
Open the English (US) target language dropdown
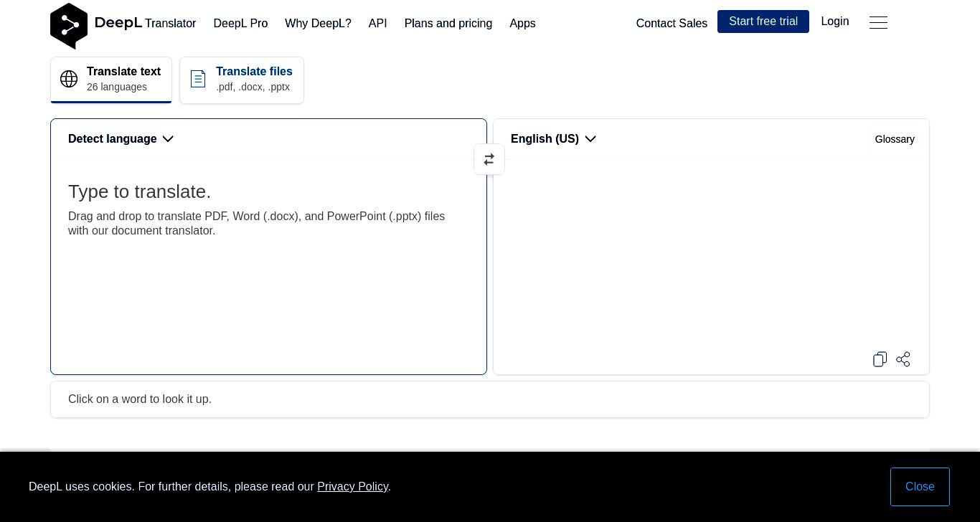553,139
